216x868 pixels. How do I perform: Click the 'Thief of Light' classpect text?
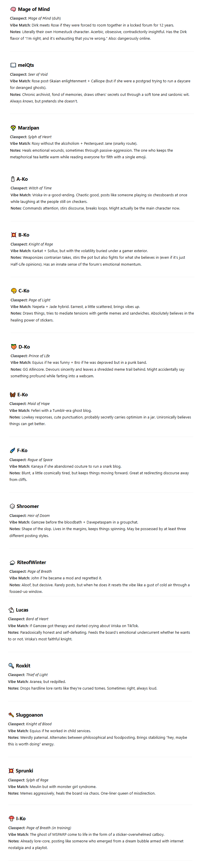point(37,675)
